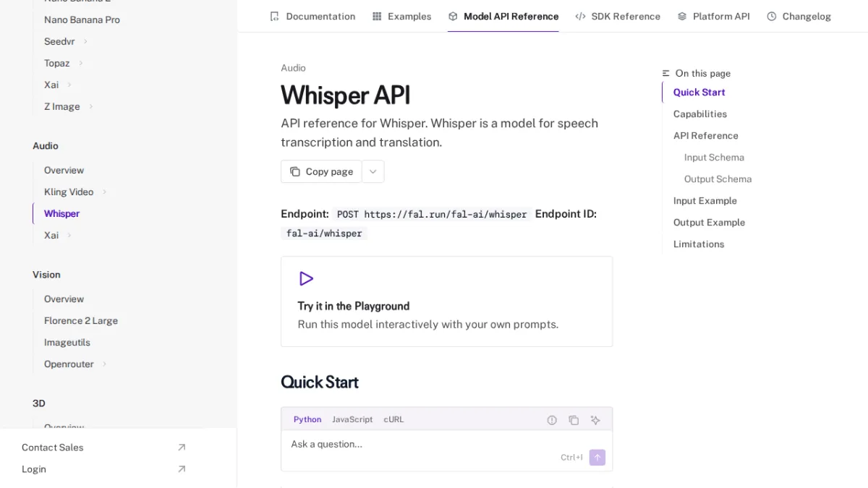Click the fal-ai/whisper endpoint ID code
This screenshot has height=488, width=868.
324,233
